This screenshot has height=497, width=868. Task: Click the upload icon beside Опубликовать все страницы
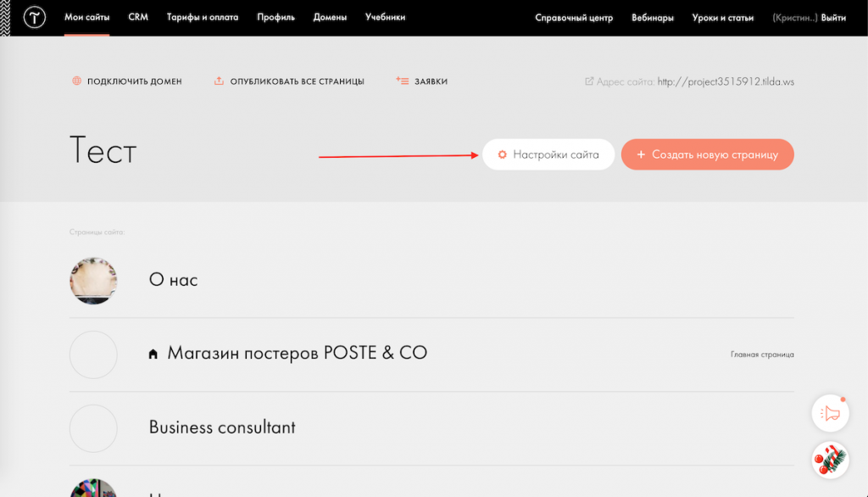click(219, 81)
